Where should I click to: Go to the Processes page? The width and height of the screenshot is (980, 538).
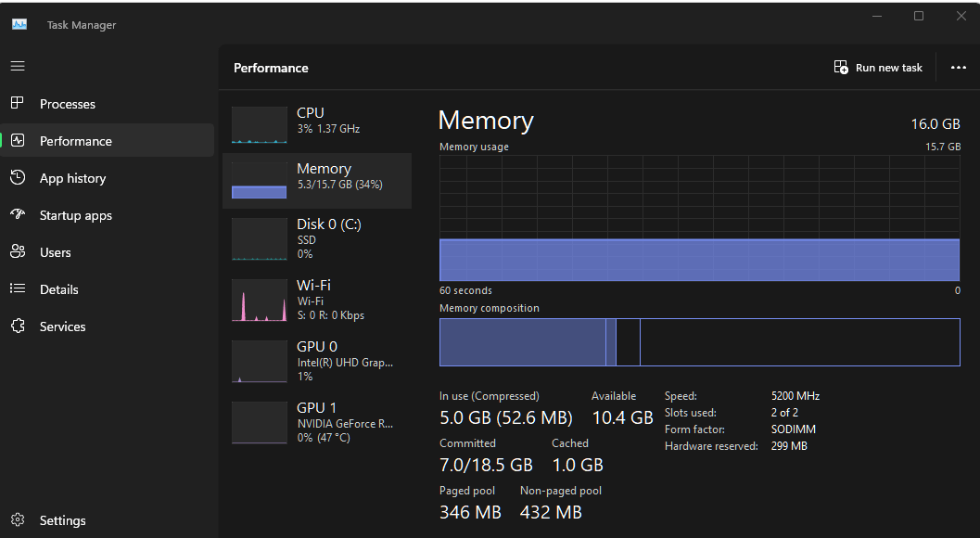pyautogui.click(x=108, y=104)
